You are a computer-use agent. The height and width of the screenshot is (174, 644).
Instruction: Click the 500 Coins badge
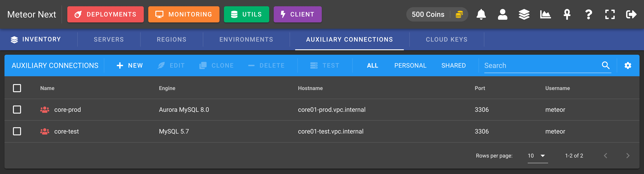[437, 14]
